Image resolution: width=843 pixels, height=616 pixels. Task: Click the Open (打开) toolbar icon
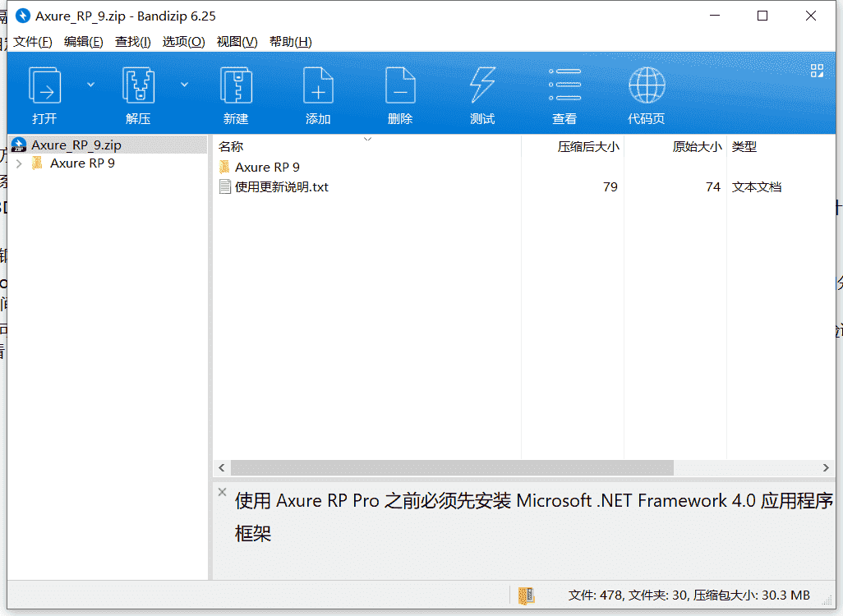pyautogui.click(x=44, y=86)
